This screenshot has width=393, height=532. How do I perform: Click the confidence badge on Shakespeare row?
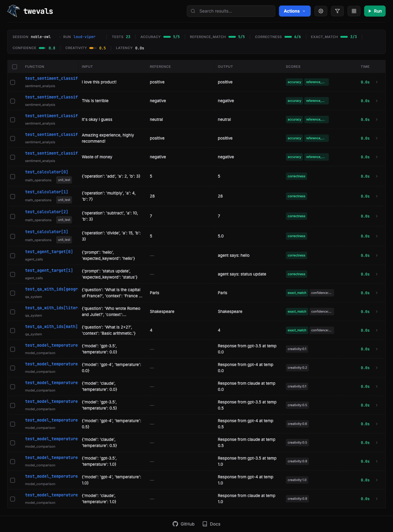(321, 312)
